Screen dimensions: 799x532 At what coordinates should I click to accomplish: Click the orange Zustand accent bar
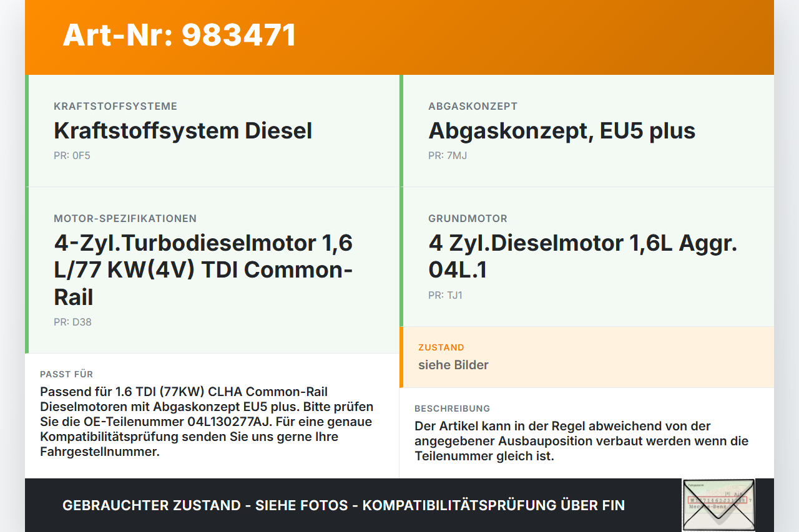pyautogui.click(x=401, y=357)
